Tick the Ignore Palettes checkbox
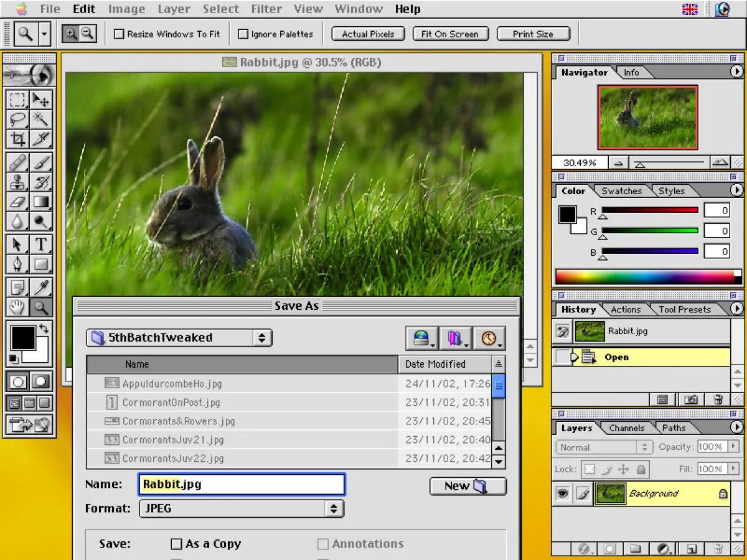Viewport: 747px width, 560px height. [243, 34]
